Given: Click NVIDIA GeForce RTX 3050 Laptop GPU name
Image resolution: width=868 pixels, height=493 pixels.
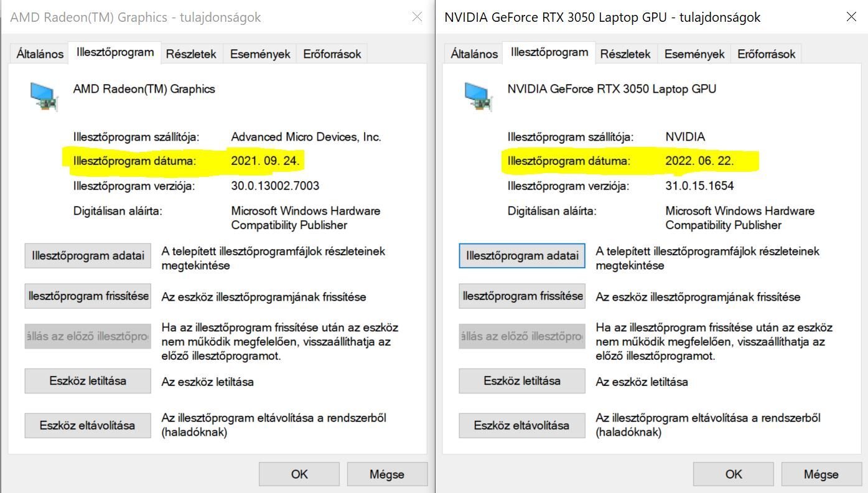Looking at the screenshot, I should click(x=612, y=89).
